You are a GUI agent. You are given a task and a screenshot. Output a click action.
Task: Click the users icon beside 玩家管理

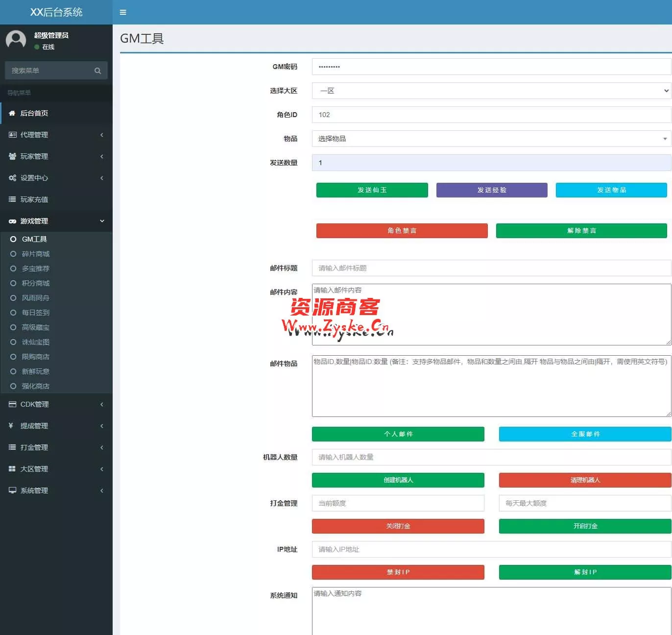pos(12,156)
